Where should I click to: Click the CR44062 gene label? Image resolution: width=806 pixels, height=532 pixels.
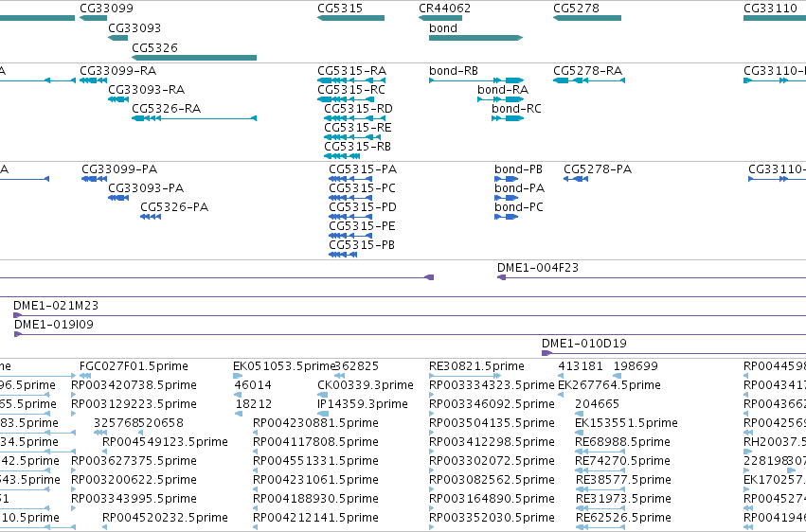pos(444,9)
